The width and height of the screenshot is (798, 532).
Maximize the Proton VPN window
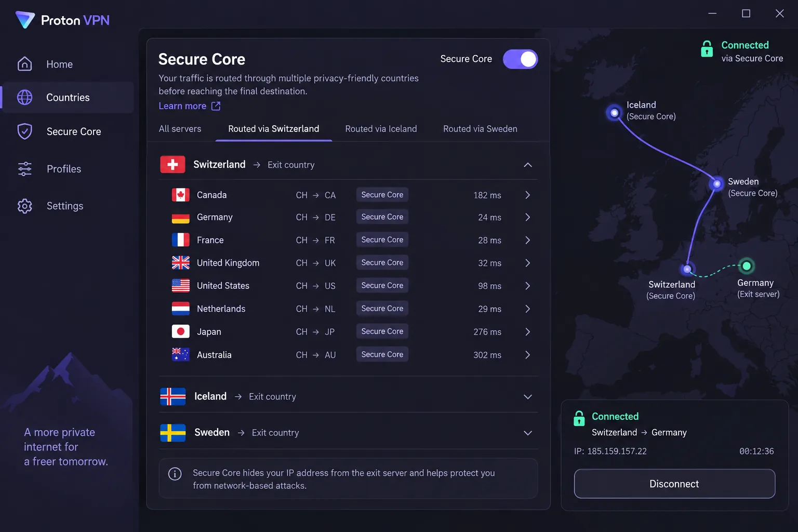pyautogui.click(x=746, y=14)
